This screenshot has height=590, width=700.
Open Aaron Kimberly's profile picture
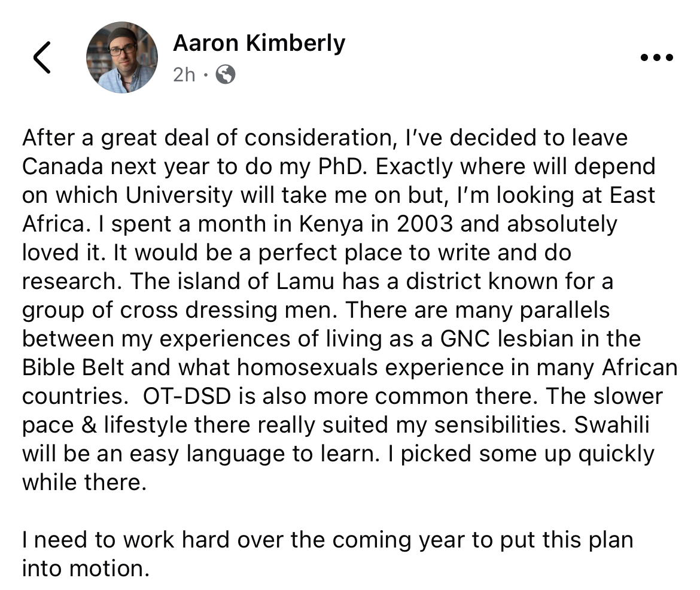coord(122,57)
